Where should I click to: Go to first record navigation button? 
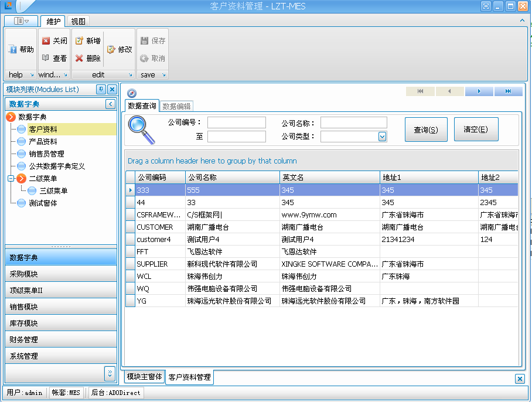click(420, 91)
